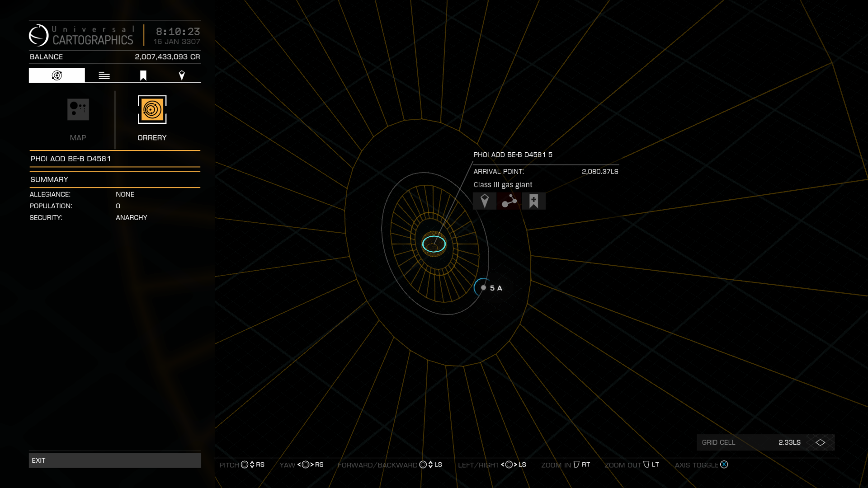Click the ZOOM IN RT hint
The height and width of the screenshot is (488, 868).
coord(566,465)
